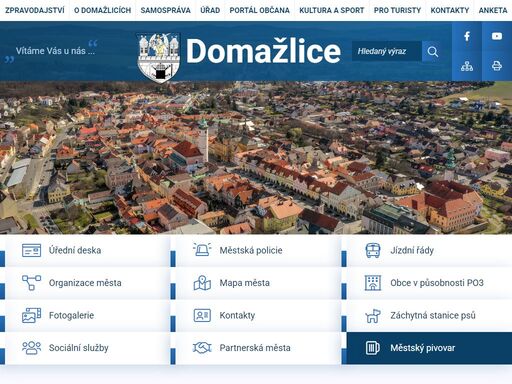Click the Vítáme Vás u nás text
This screenshot has height=384, width=512.
point(55,51)
